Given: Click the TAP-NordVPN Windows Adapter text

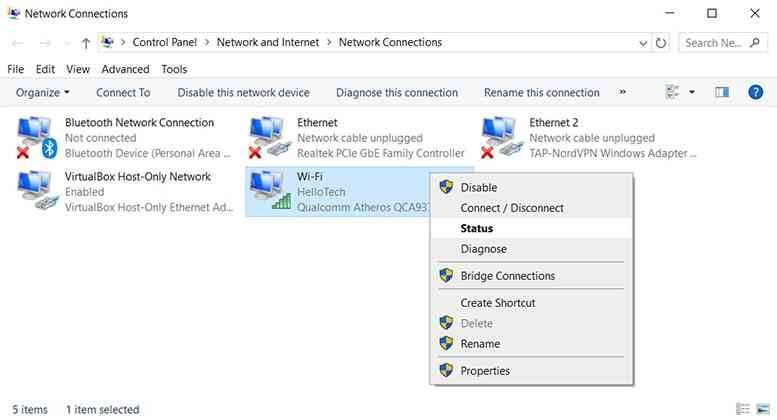Looking at the screenshot, I should pyautogui.click(x=612, y=154).
